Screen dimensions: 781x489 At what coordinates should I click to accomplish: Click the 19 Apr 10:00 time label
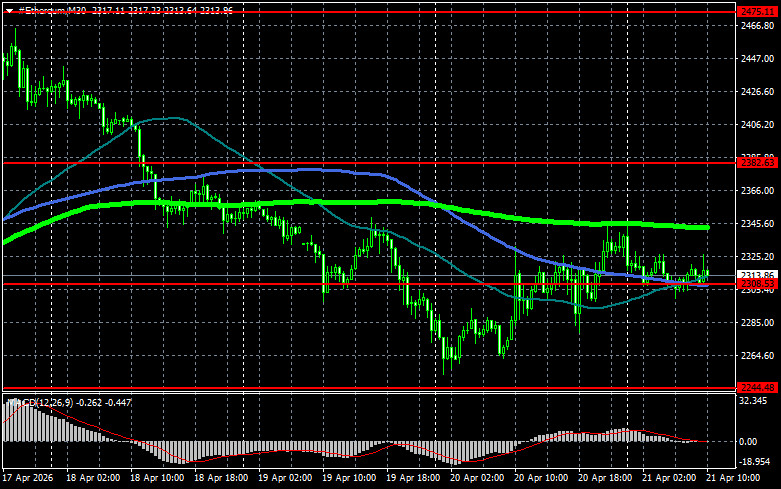[x=349, y=478]
